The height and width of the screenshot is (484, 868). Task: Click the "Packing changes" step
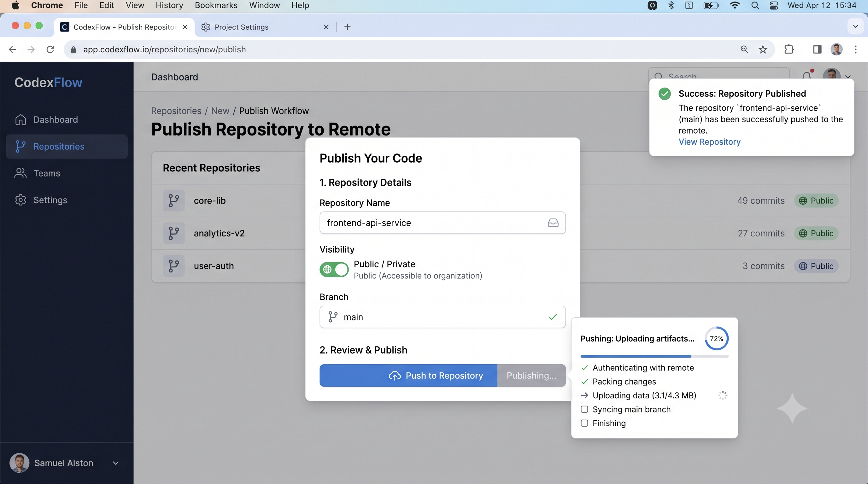coord(624,381)
